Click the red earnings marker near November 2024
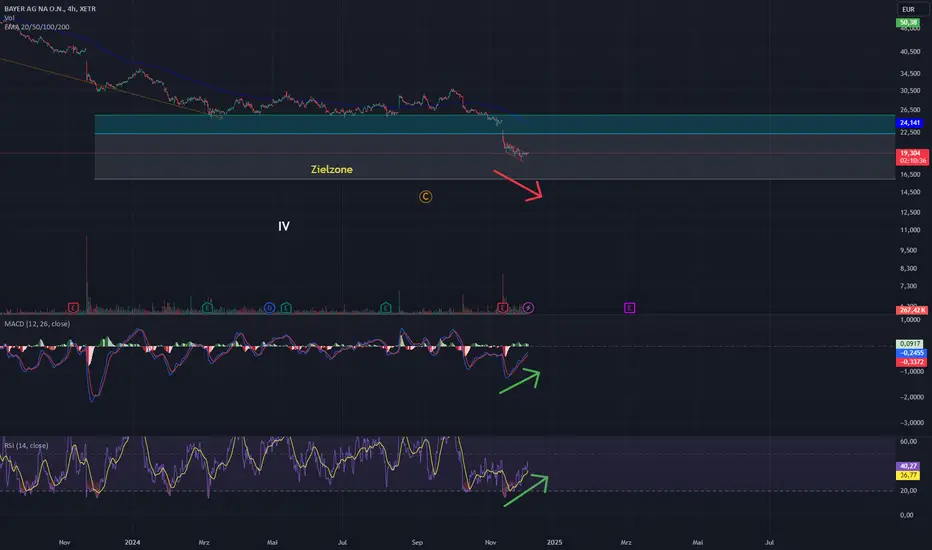This screenshot has height=550, width=932. click(x=503, y=307)
